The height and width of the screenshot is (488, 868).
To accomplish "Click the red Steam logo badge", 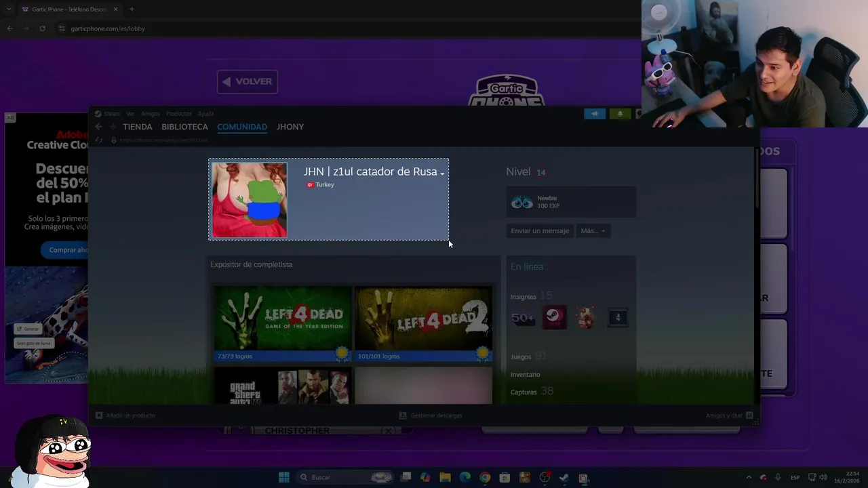I will tap(554, 318).
